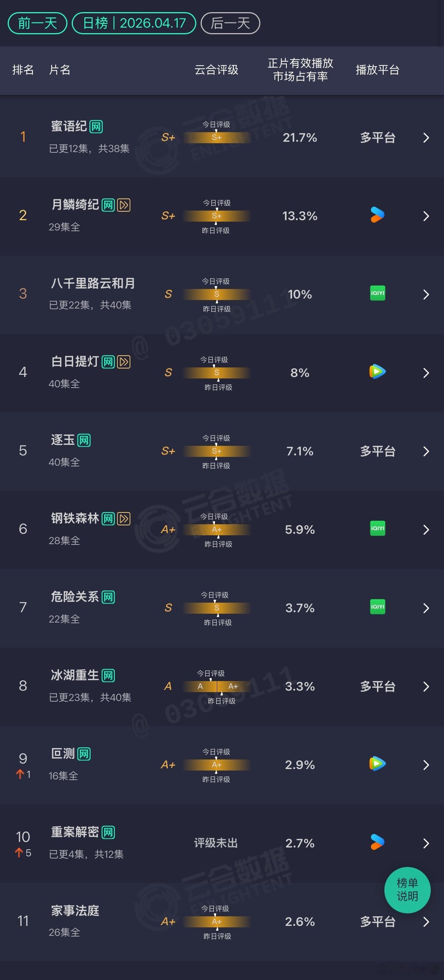This screenshot has width=444, height=980.
Task: Switch to 后一天 next day
Action: [230, 23]
